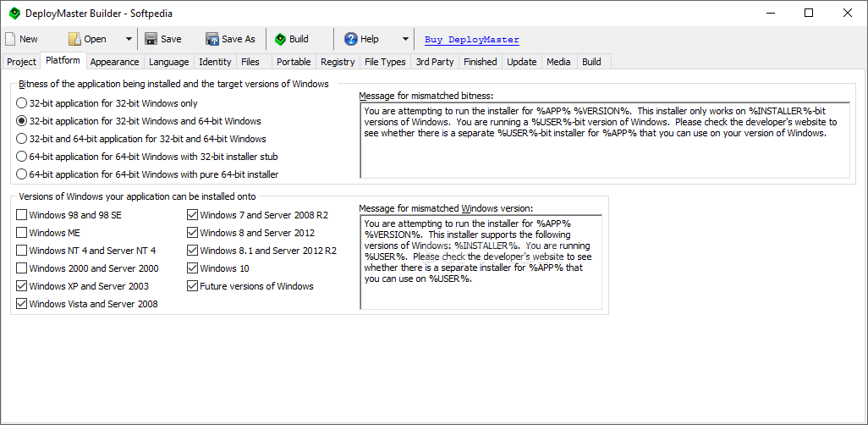This screenshot has height=425, width=868.
Task: Click the mismatched Windows version message box
Action: tap(481, 262)
